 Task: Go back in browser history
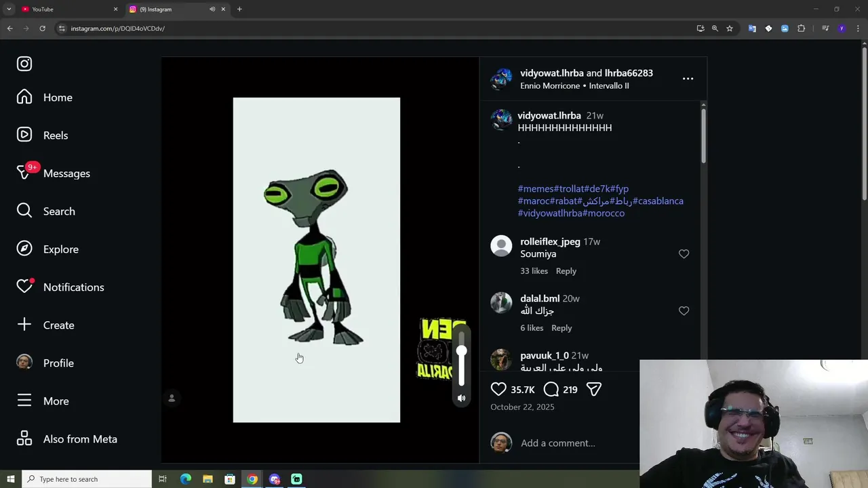tap(9, 28)
